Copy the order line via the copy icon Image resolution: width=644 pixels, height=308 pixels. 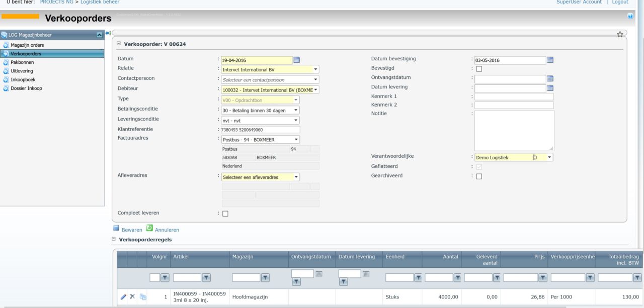click(x=142, y=296)
